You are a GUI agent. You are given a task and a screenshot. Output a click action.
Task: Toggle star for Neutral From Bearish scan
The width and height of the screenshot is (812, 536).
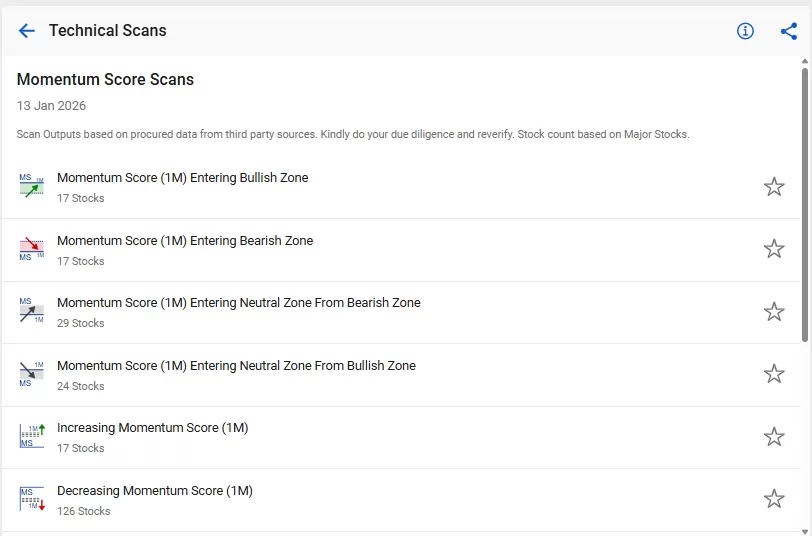click(774, 312)
